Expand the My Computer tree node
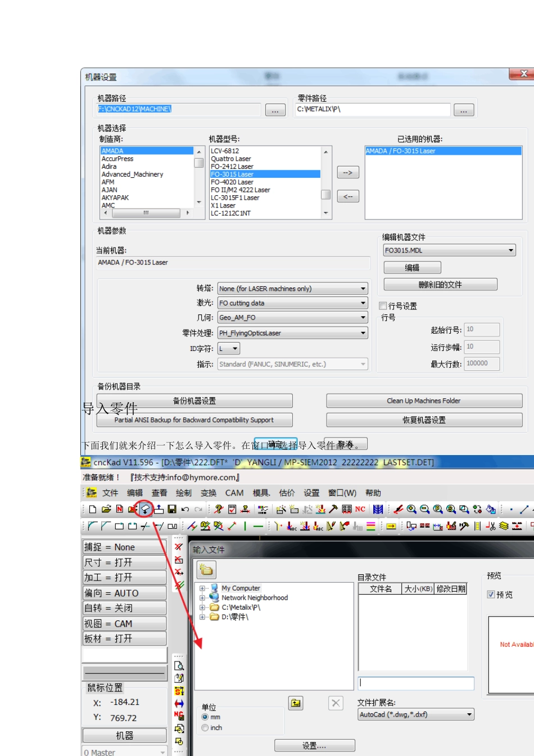The width and height of the screenshot is (534, 756). click(x=202, y=588)
